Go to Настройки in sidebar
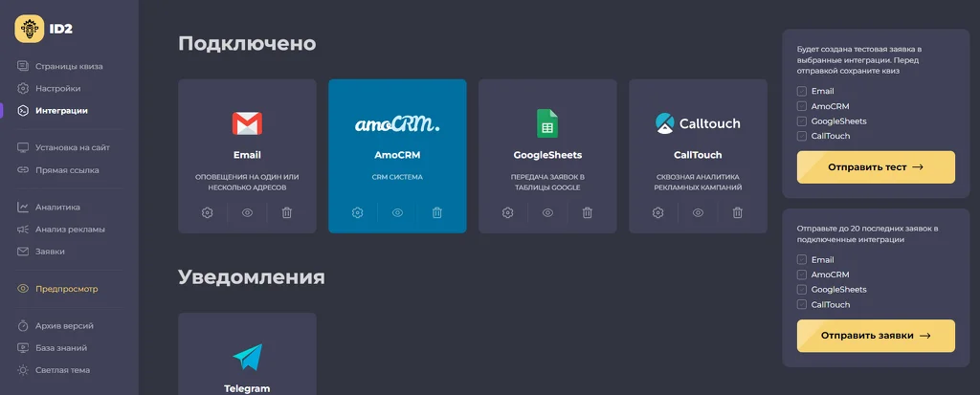 pyautogui.click(x=58, y=89)
